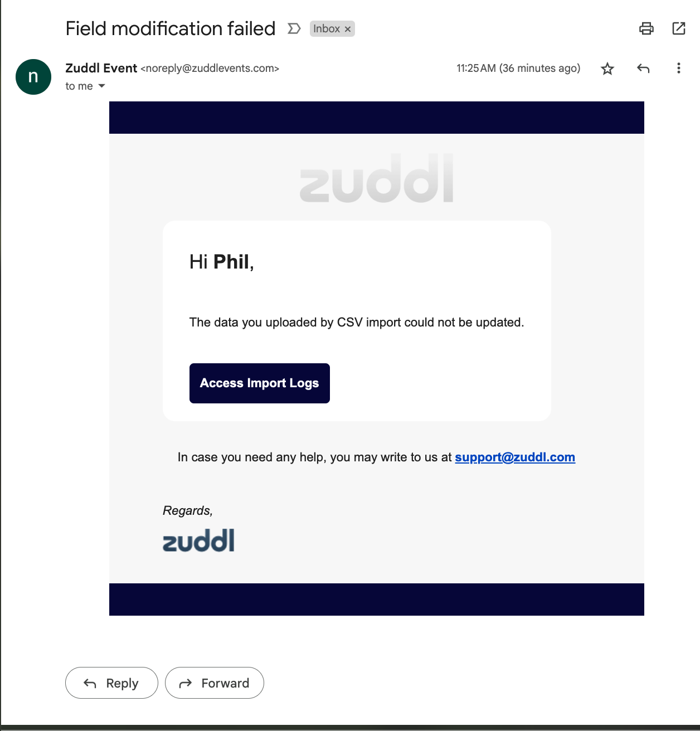Screen dimensions: 700x731
Task: Remove the Inbox label using x
Action: tap(348, 29)
